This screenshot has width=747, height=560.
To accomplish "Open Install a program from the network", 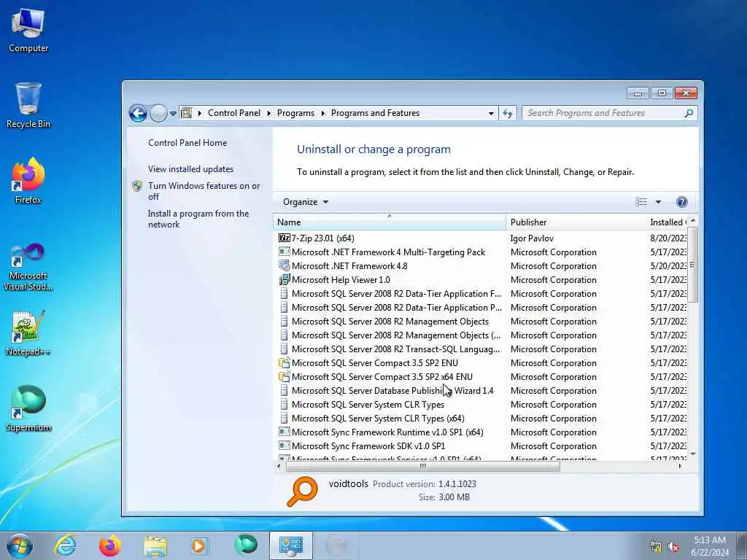I will (x=198, y=219).
